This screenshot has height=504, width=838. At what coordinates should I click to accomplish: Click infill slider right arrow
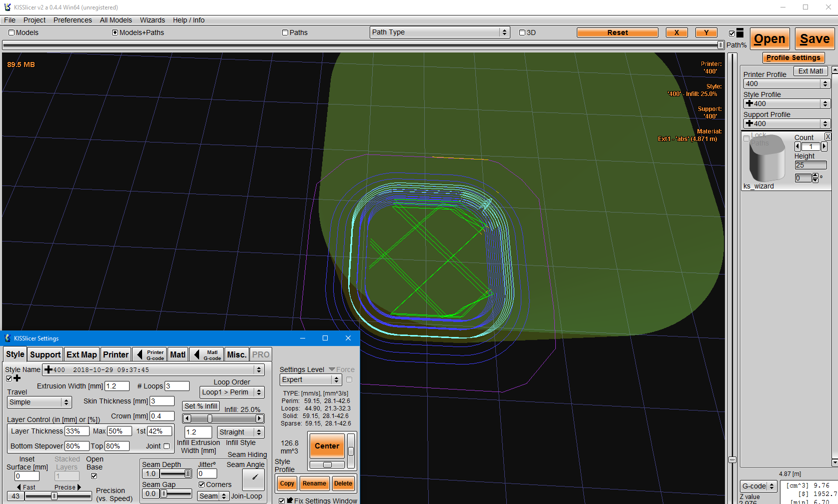(x=259, y=418)
